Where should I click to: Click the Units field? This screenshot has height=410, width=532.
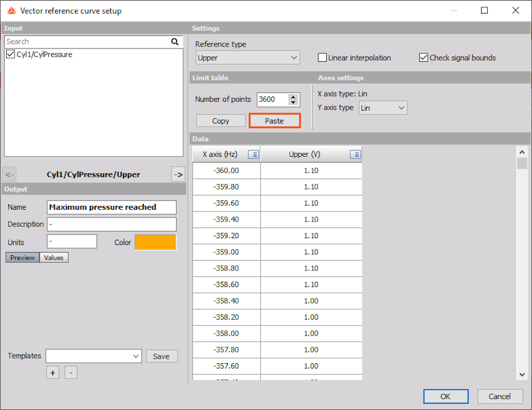click(x=72, y=242)
